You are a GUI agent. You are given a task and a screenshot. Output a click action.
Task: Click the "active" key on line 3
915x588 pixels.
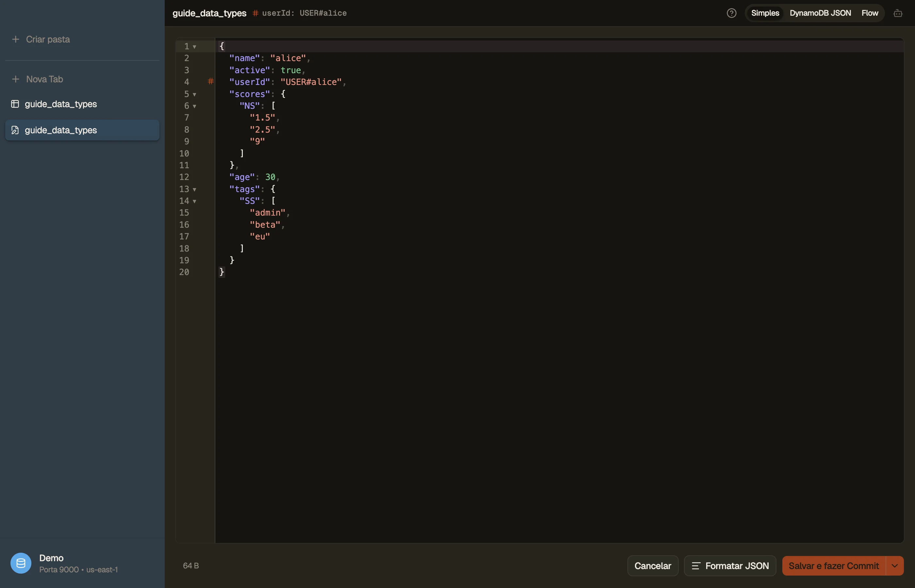249,70
